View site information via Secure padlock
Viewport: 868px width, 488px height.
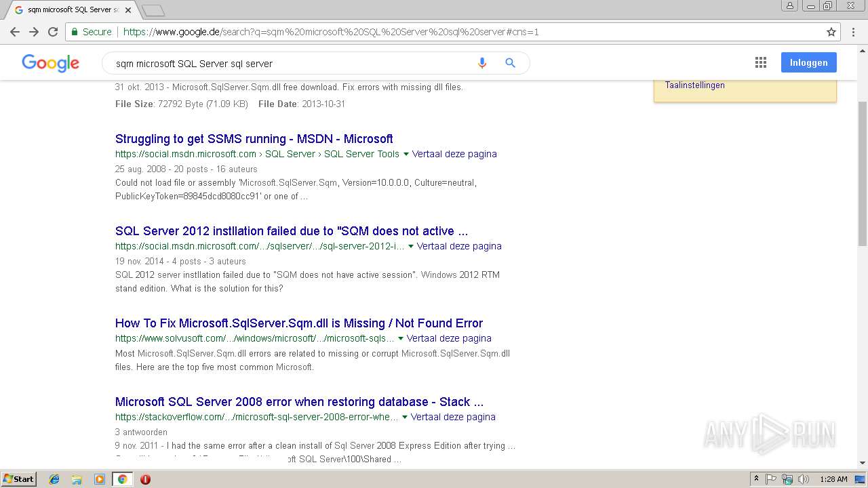91,32
